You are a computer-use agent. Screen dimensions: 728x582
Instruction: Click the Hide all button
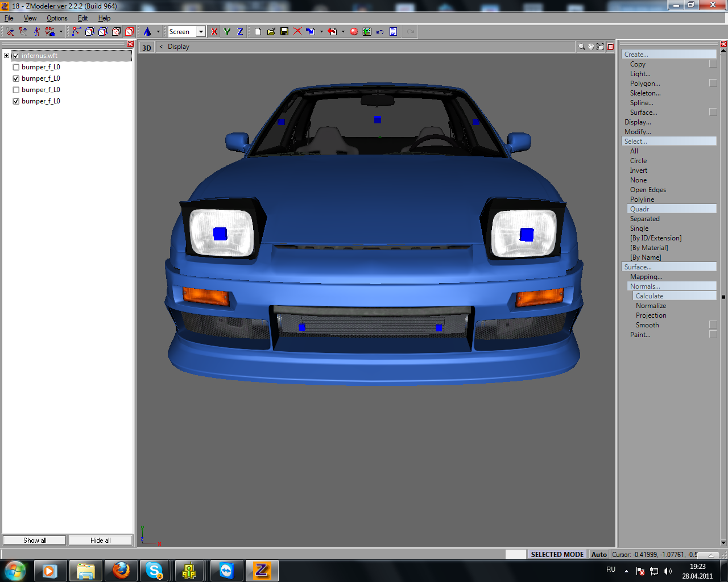[100, 541]
